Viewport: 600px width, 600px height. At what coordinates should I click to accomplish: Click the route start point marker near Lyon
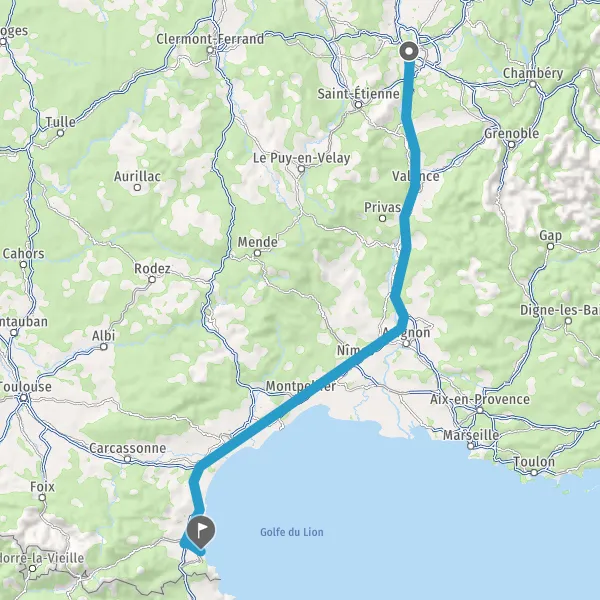[x=409, y=51]
